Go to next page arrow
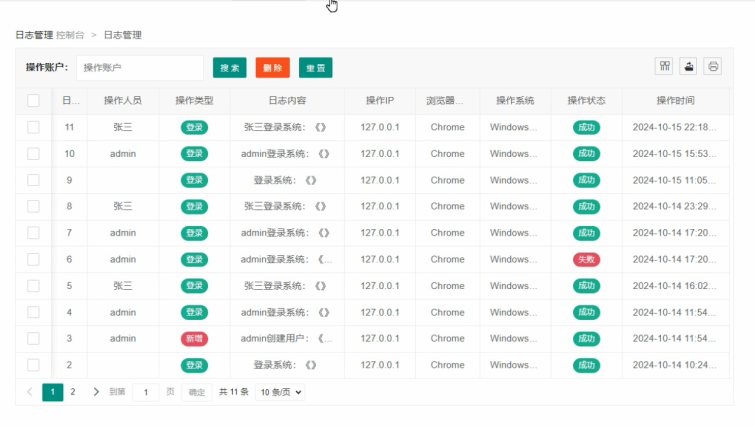This screenshot has width=755, height=430. (96, 392)
